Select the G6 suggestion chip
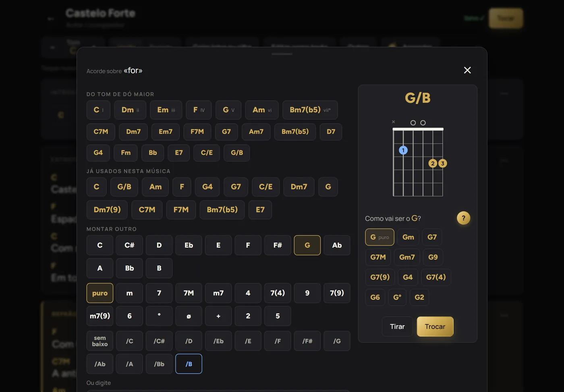The image size is (564, 392). pyautogui.click(x=375, y=297)
